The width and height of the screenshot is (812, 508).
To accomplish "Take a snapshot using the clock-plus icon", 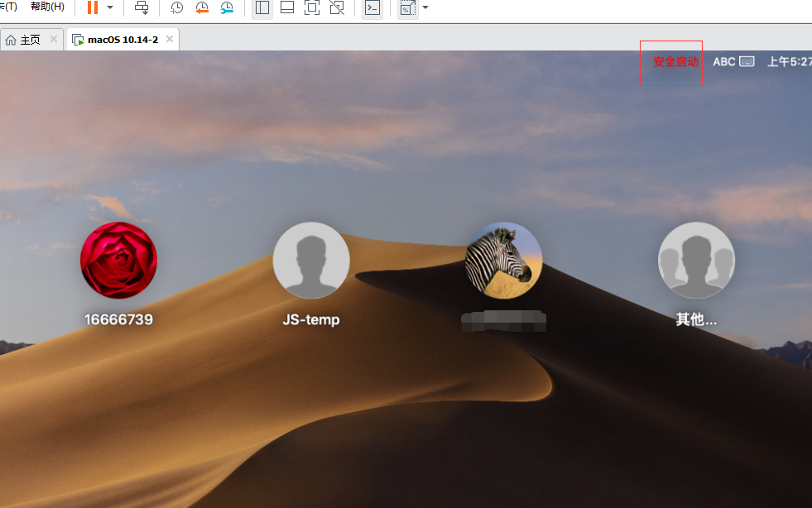I will pos(176,7).
